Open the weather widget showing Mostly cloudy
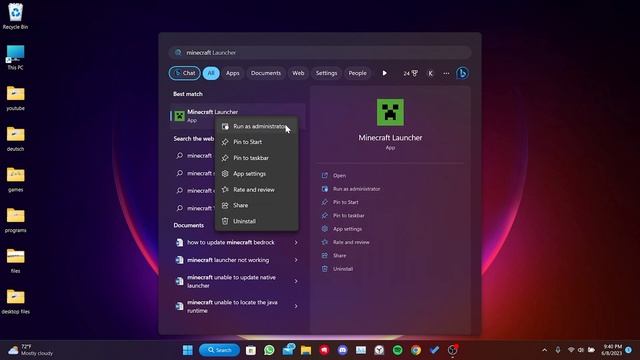The width and height of the screenshot is (640, 360). click(31, 350)
